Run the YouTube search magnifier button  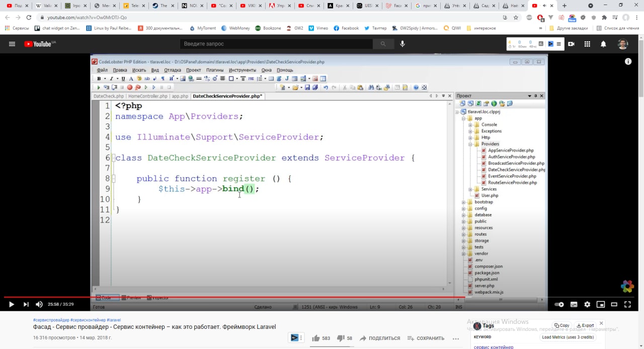(x=383, y=44)
